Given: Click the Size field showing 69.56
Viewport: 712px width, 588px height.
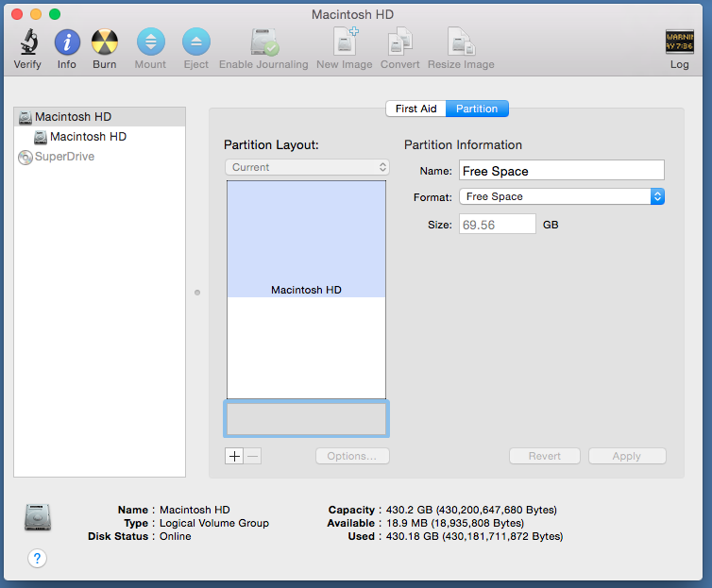Looking at the screenshot, I should (498, 225).
